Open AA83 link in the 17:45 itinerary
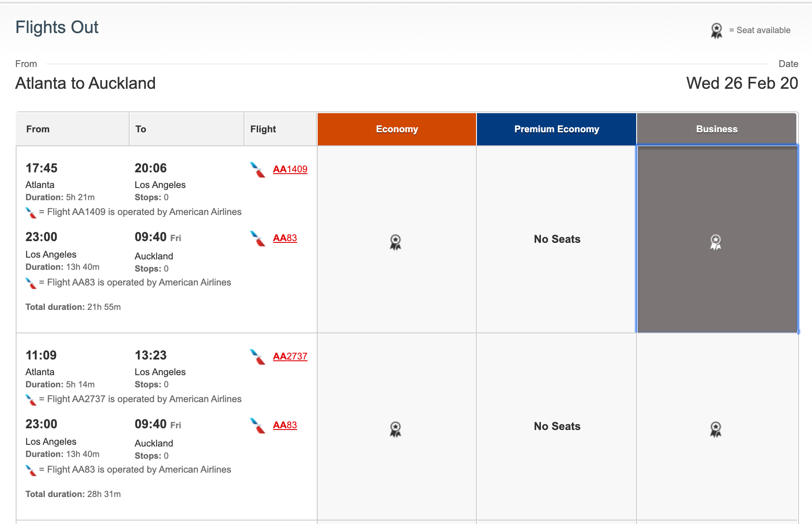The height and width of the screenshot is (524, 812). click(285, 238)
